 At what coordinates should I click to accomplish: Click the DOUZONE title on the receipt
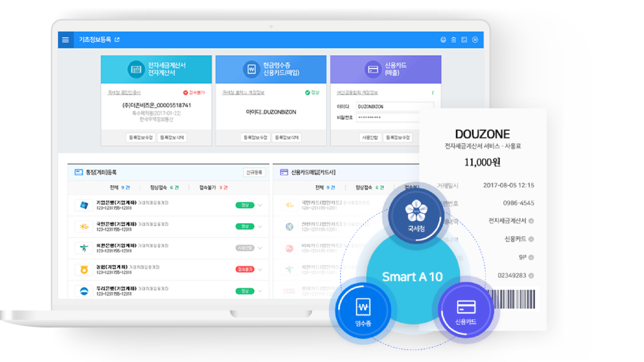click(x=482, y=134)
